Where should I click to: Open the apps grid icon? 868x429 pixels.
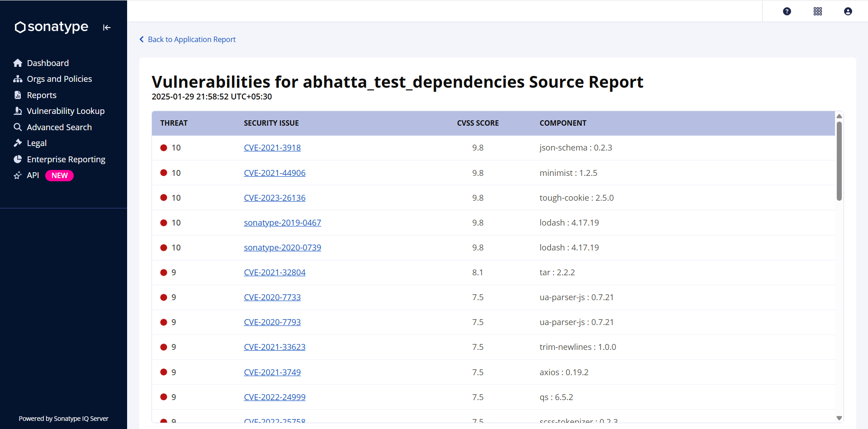(818, 11)
